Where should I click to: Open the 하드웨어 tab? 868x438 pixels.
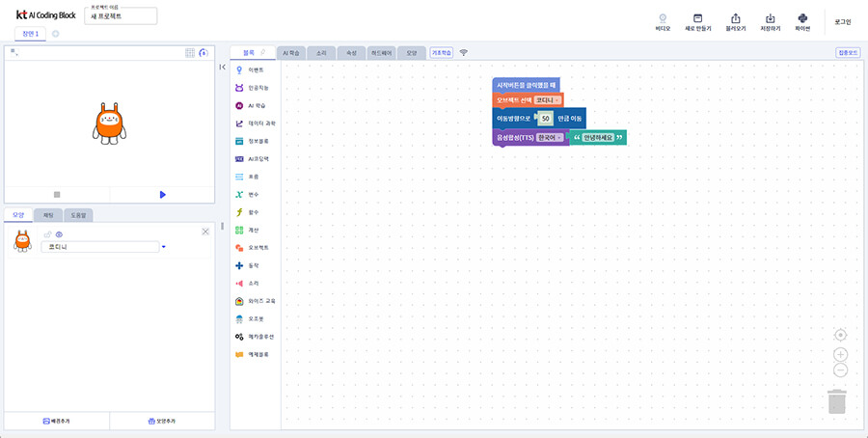[x=381, y=53]
